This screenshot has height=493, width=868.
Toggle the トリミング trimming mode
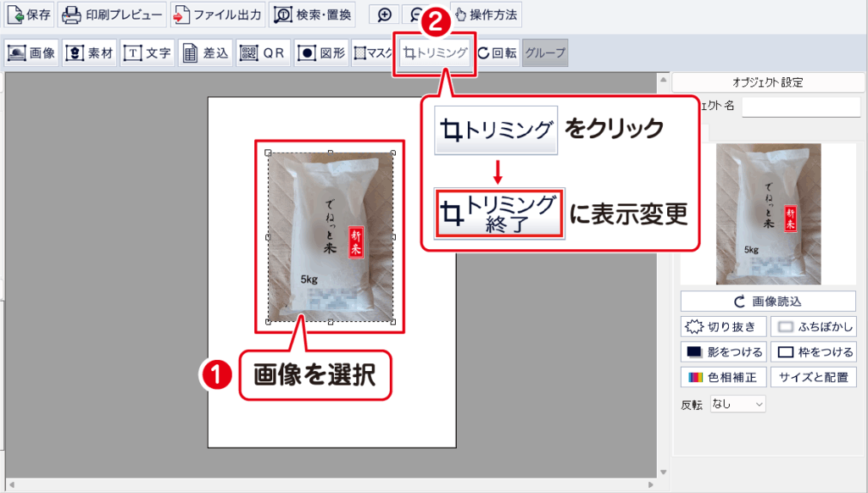click(435, 53)
